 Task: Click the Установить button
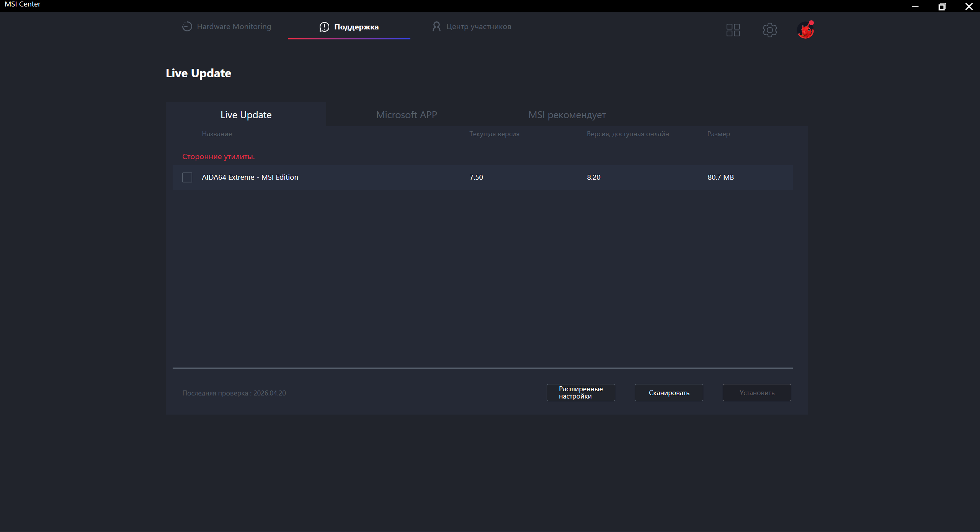tap(757, 393)
